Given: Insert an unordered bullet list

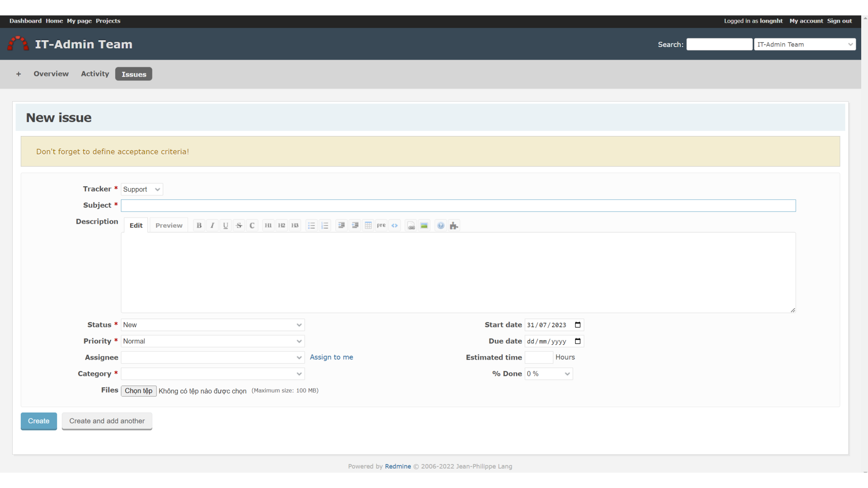Looking at the screenshot, I should pos(311,225).
